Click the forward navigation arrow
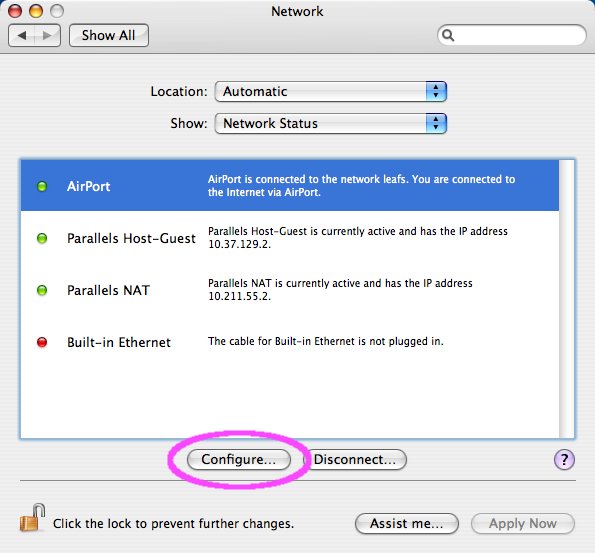 pyautogui.click(x=47, y=36)
